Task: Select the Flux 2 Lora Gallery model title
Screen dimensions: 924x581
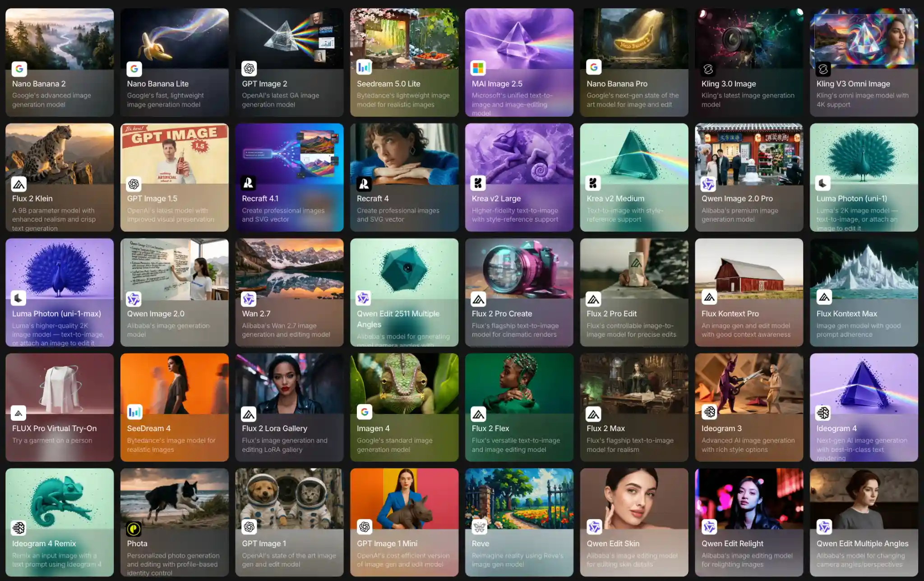Action: [274, 428]
